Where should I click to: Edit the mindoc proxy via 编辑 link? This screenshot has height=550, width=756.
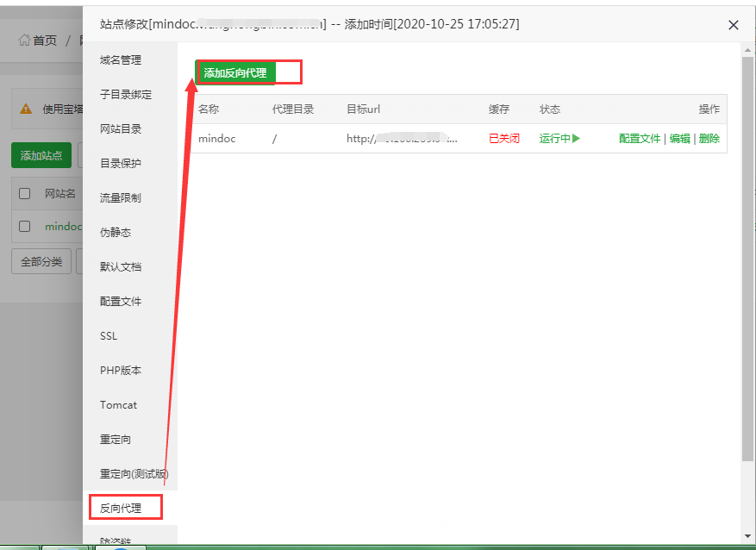tap(680, 138)
